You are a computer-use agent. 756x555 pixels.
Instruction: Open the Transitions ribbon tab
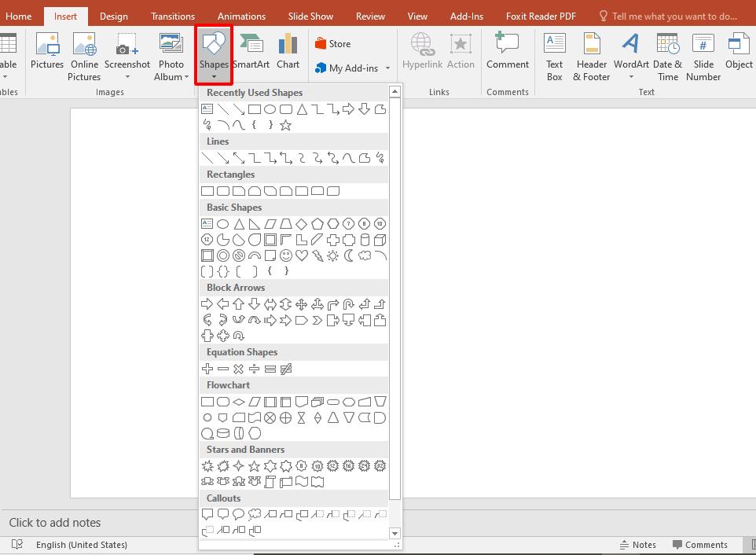(x=173, y=16)
